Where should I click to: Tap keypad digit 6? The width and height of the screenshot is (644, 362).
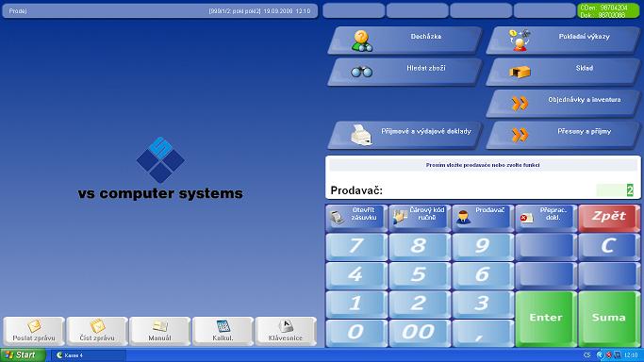click(483, 276)
